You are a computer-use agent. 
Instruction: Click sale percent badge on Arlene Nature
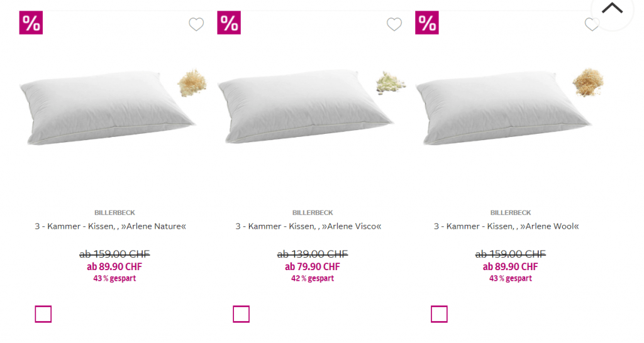[x=31, y=23]
